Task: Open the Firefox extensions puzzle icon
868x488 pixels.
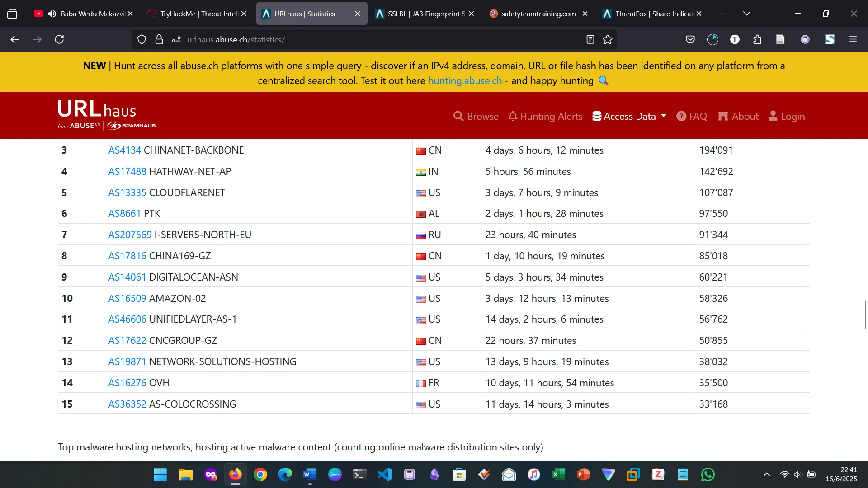Action: click(757, 40)
